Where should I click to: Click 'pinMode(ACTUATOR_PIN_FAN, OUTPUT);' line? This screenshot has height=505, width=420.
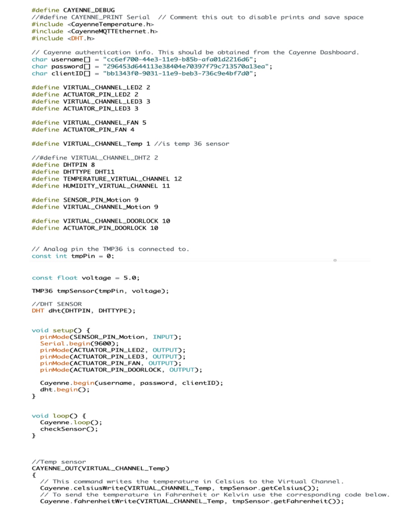click(x=111, y=363)
